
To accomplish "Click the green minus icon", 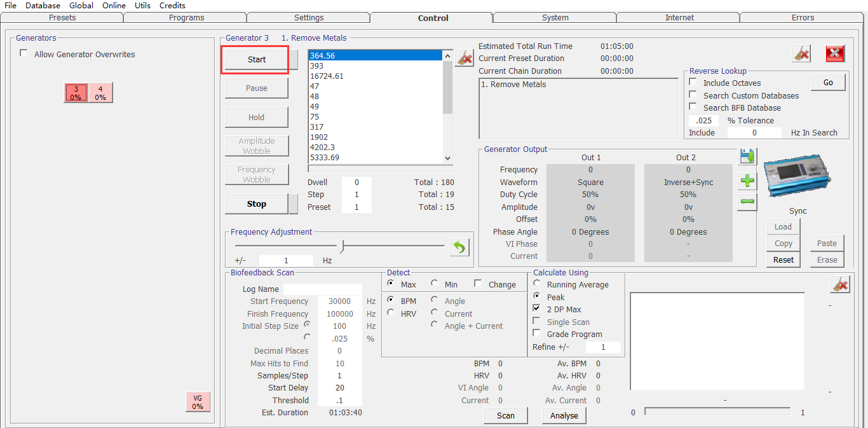I will click(x=747, y=202).
